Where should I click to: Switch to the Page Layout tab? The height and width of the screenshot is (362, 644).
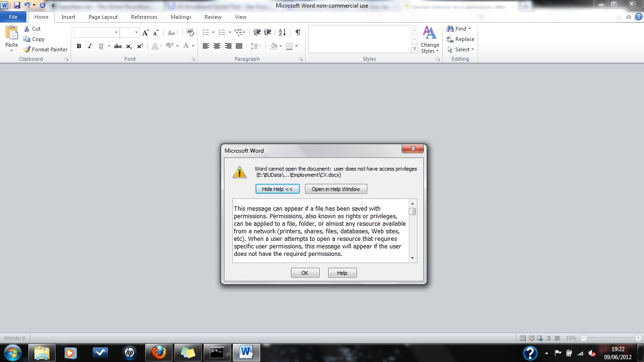(x=103, y=17)
